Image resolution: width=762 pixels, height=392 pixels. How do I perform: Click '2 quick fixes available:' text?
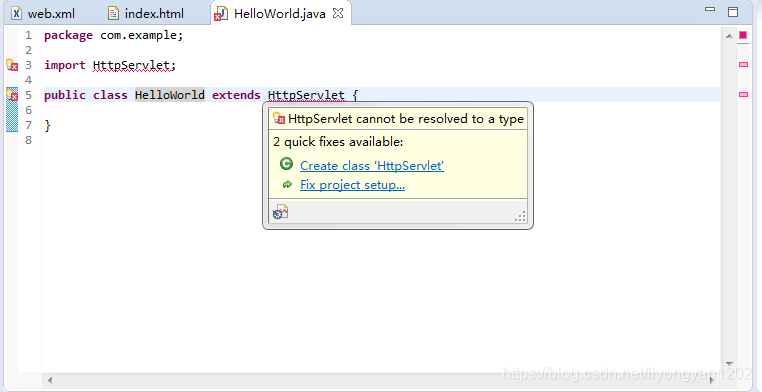pyautogui.click(x=338, y=142)
